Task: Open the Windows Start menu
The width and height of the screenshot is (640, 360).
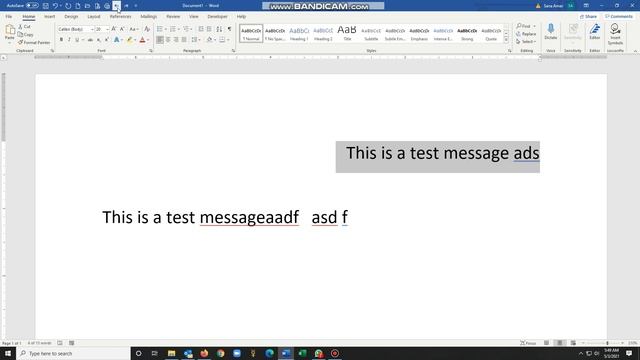Action: [8, 353]
